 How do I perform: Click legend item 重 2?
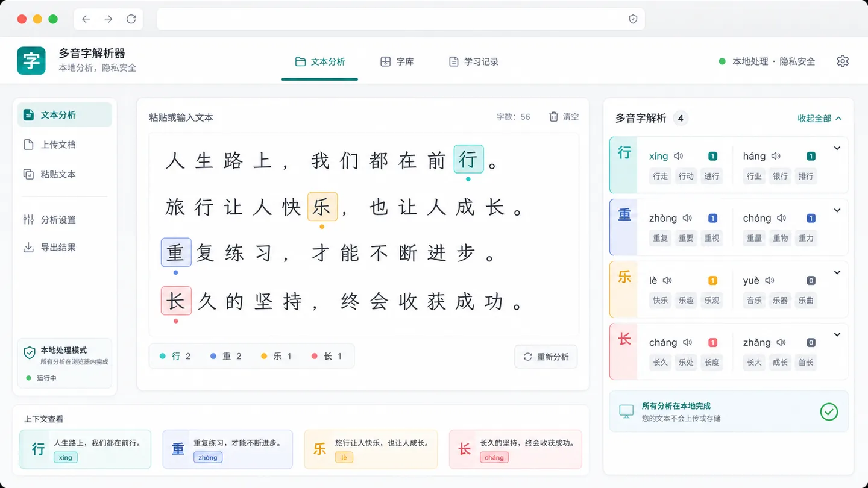tap(225, 356)
